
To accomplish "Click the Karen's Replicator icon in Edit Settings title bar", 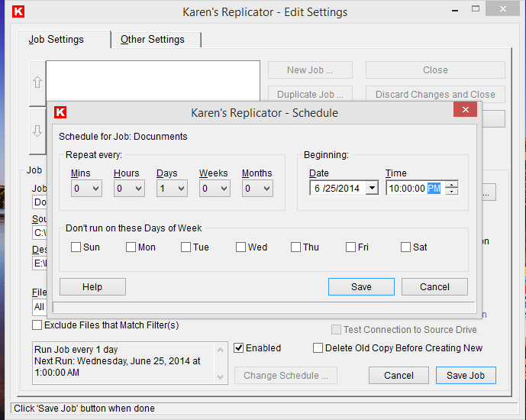I will (18, 11).
